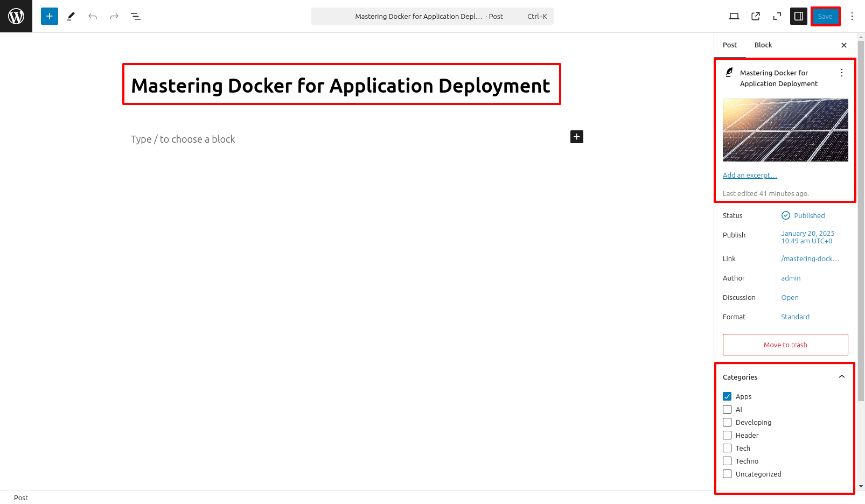Image resolution: width=865 pixels, height=504 pixels.
Task: Open Discussion settings showing Open
Action: [790, 298]
